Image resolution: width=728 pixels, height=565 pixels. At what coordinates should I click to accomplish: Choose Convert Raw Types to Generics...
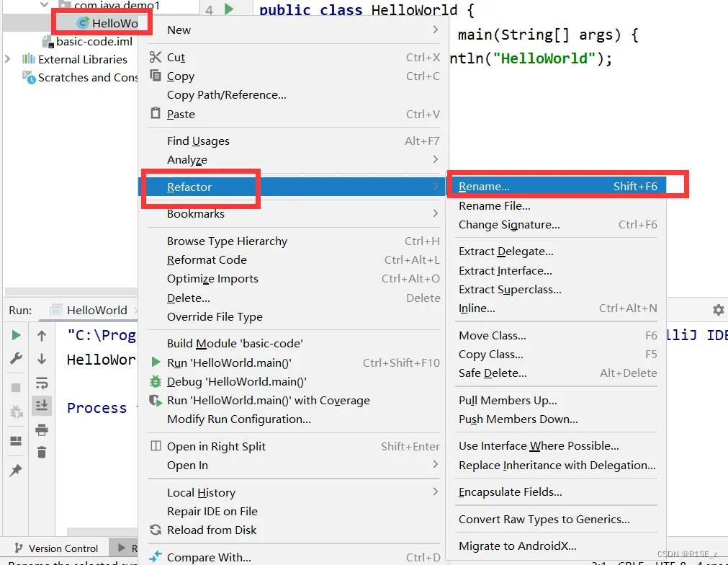[x=557, y=519]
